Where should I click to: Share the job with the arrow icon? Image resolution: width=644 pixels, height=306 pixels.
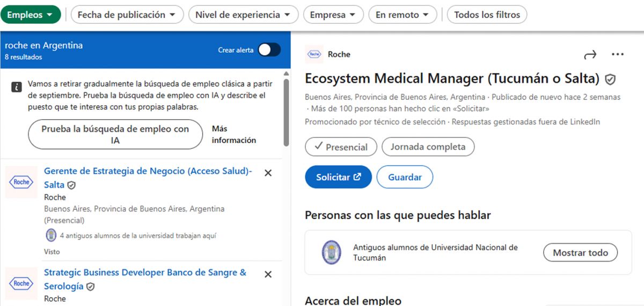[x=590, y=55]
